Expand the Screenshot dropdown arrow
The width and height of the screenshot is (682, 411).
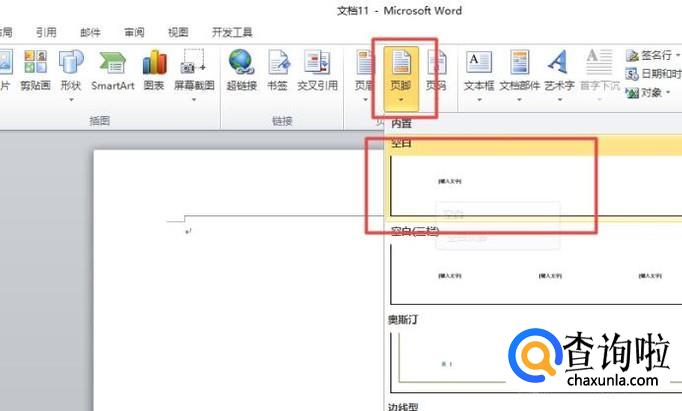(x=194, y=100)
